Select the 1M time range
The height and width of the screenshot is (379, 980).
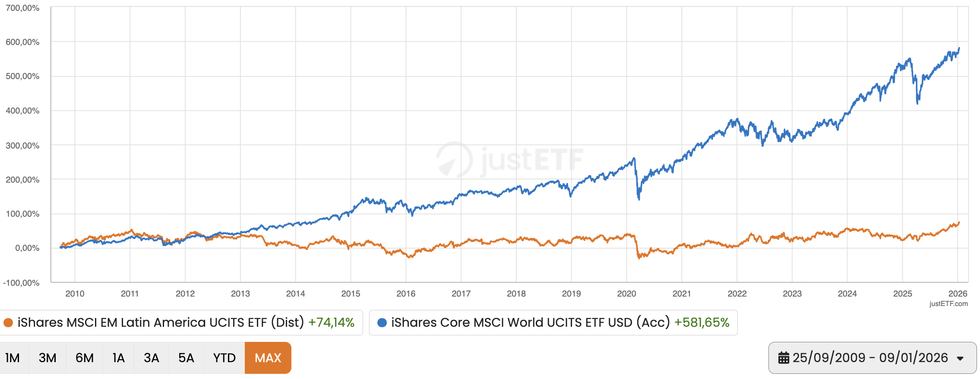click(x=13, y=358)
